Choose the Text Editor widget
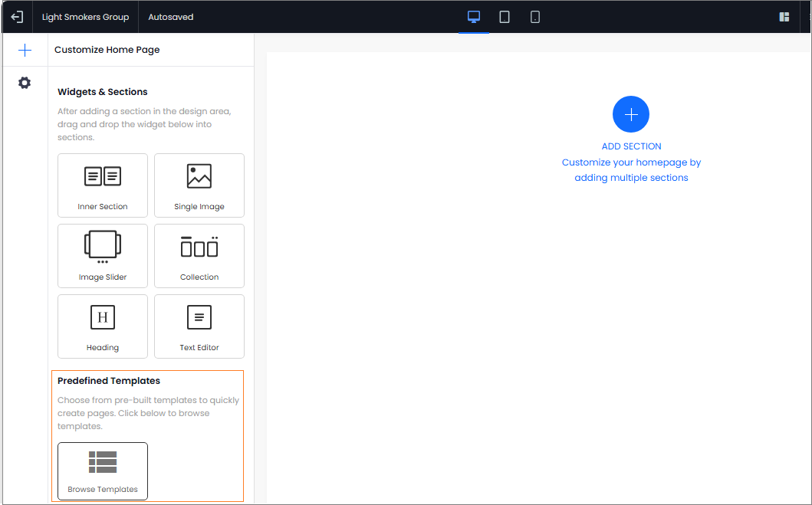The image size is (812, 505). [x=199, y=326]
